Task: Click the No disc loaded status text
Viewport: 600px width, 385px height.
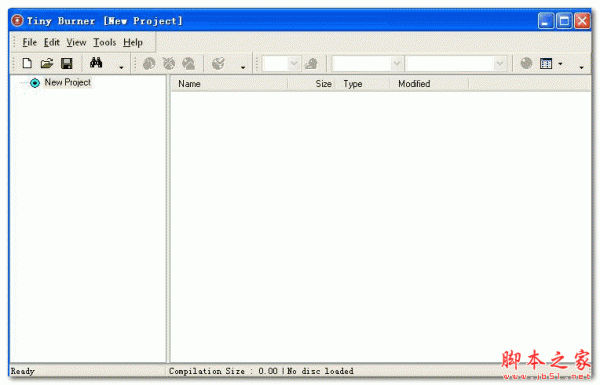Action: point(320,371)
